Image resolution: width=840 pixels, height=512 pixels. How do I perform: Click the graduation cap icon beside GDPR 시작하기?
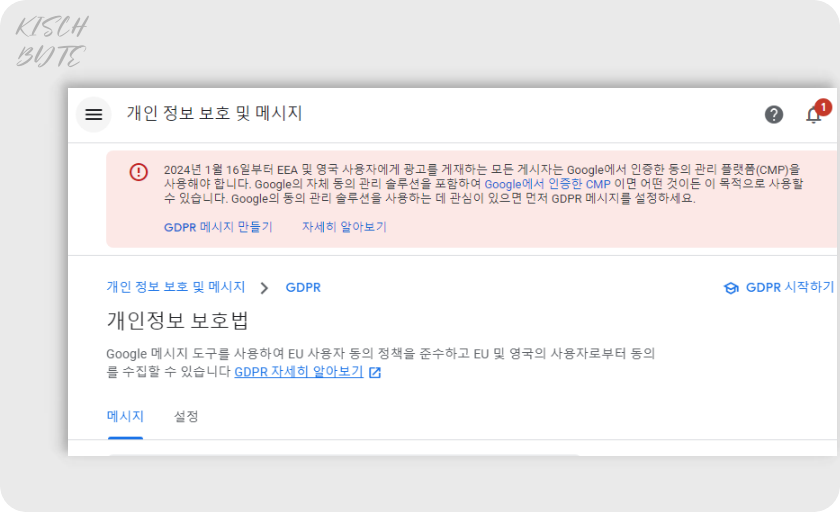coord(731,288)
